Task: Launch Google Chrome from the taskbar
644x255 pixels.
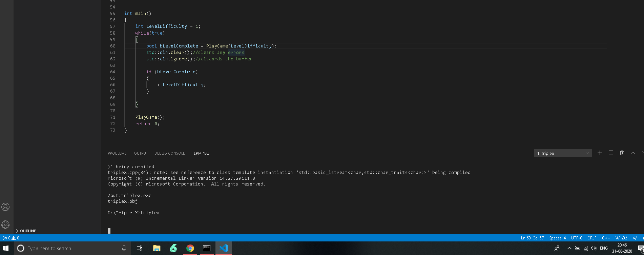Action: [190, 248]
